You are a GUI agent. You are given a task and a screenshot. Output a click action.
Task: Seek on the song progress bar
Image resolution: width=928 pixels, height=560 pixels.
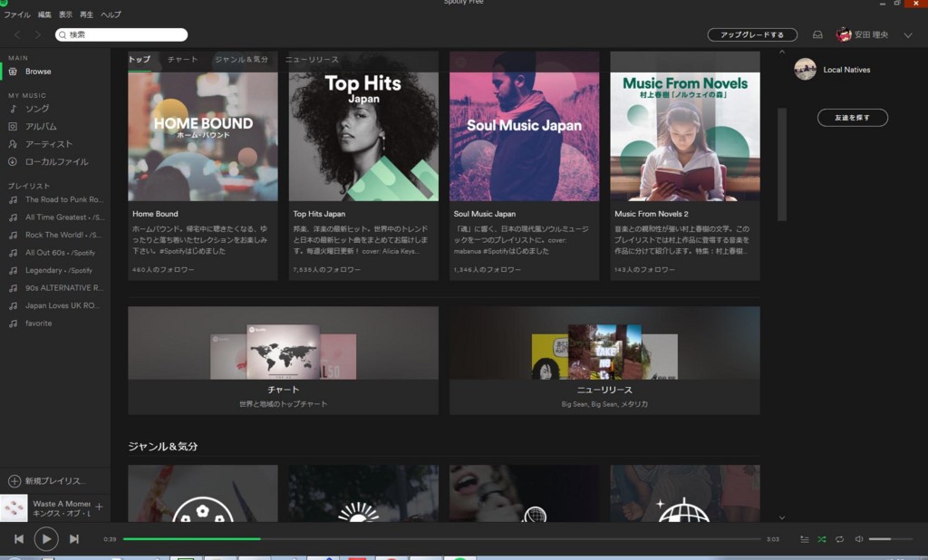click(x=441, y=539)
